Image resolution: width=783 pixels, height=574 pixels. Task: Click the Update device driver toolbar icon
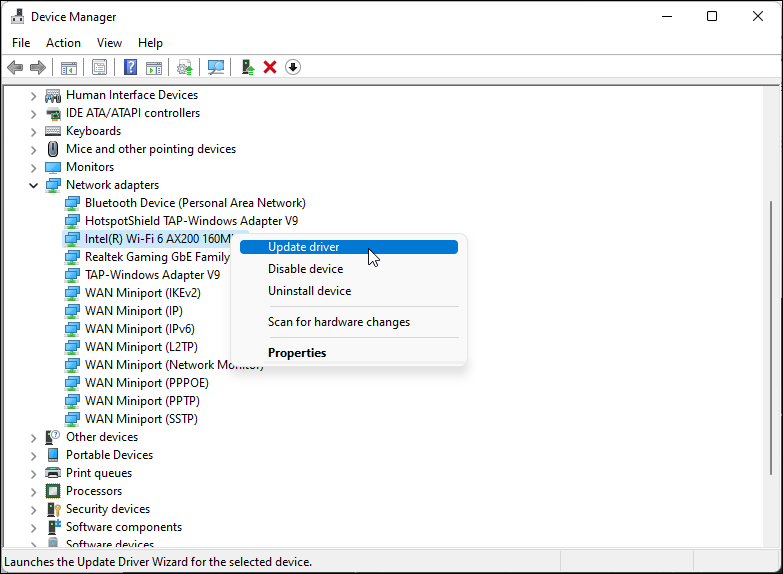coord(248,67)
